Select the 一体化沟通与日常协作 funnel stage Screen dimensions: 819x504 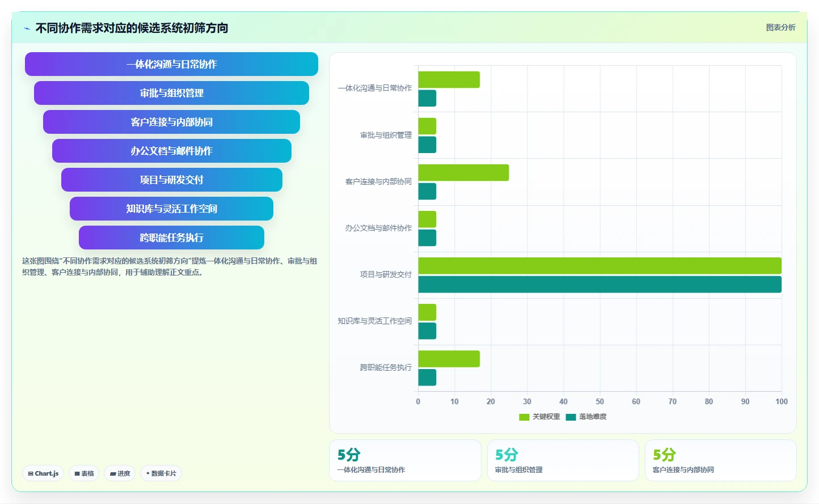click(171, 64)
